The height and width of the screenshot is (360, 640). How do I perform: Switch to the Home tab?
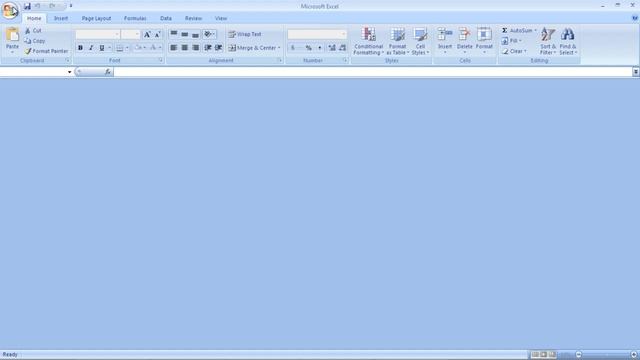[x=34, y=18]
